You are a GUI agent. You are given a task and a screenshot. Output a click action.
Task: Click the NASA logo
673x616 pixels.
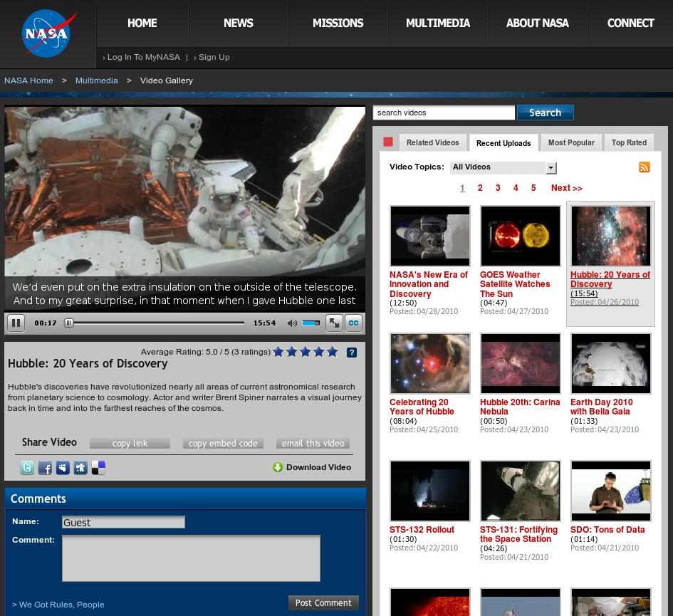[48, 33]
